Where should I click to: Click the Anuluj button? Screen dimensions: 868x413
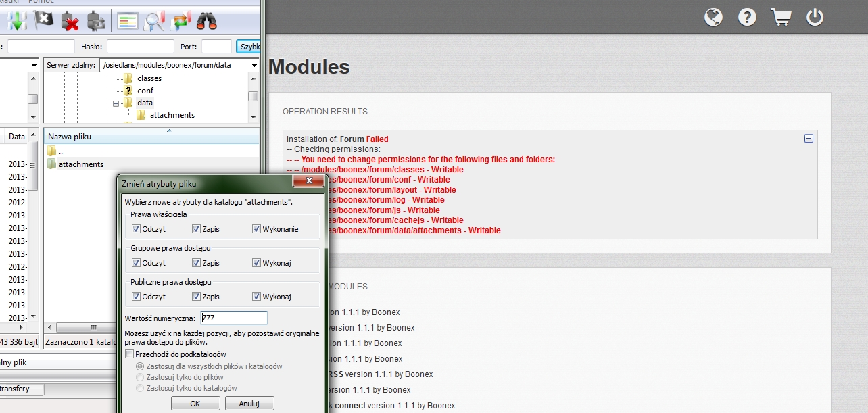(249, 404)
